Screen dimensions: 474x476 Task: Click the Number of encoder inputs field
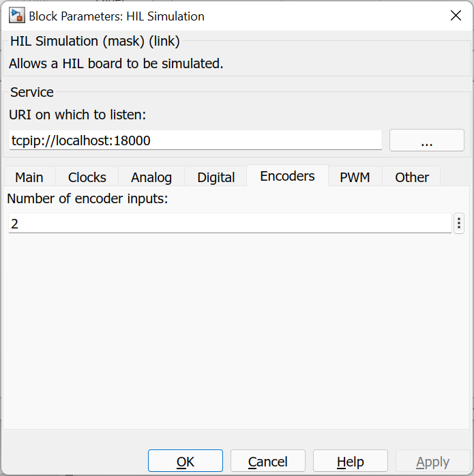pos(229,224)
